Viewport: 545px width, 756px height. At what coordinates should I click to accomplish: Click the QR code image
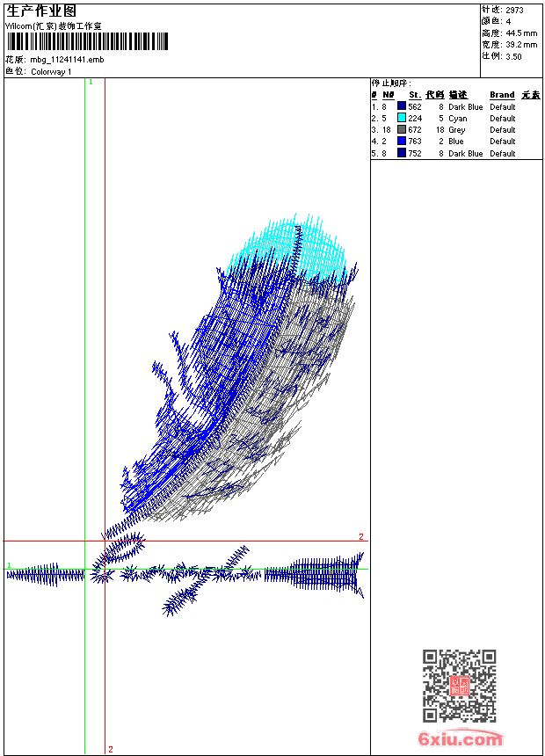coord(459,686)
